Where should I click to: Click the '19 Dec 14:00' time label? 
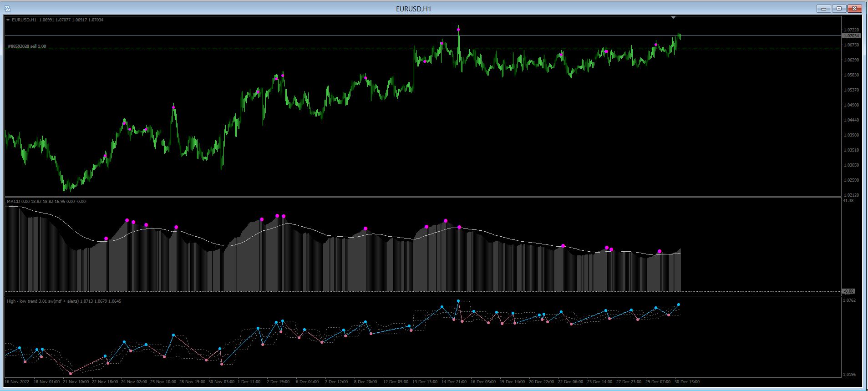tap(513, 382)
